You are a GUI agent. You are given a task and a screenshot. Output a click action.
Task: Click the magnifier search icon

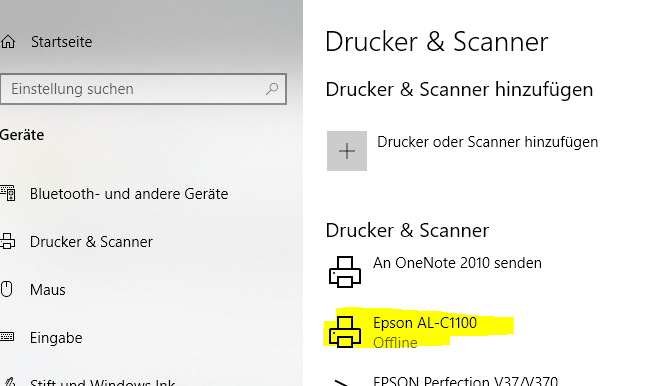pos(272,89)
